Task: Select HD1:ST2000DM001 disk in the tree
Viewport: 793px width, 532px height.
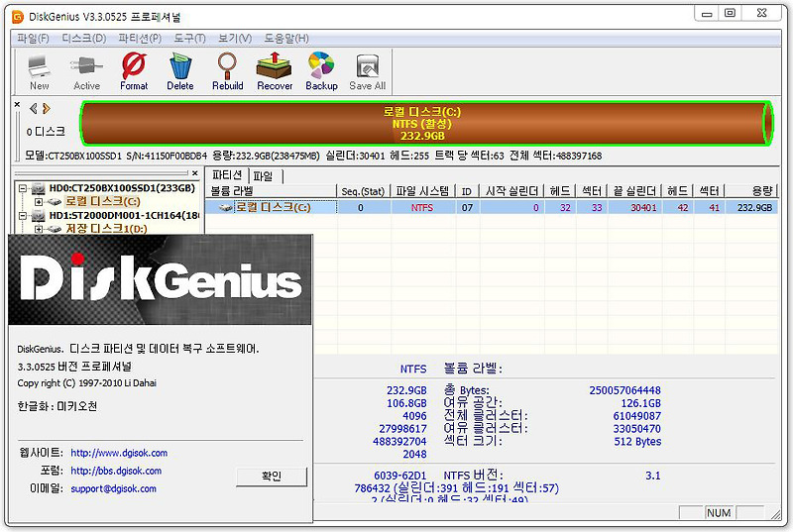Action: 124,216
